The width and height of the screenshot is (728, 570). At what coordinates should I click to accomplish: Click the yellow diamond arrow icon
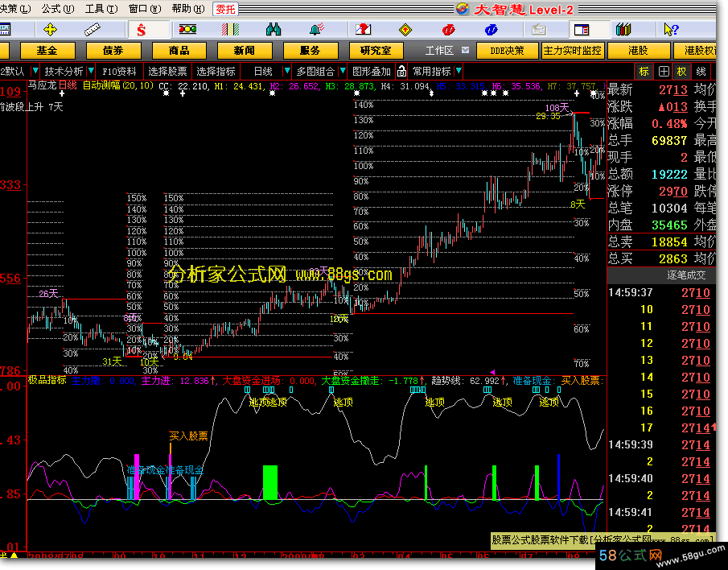(405, 31)
